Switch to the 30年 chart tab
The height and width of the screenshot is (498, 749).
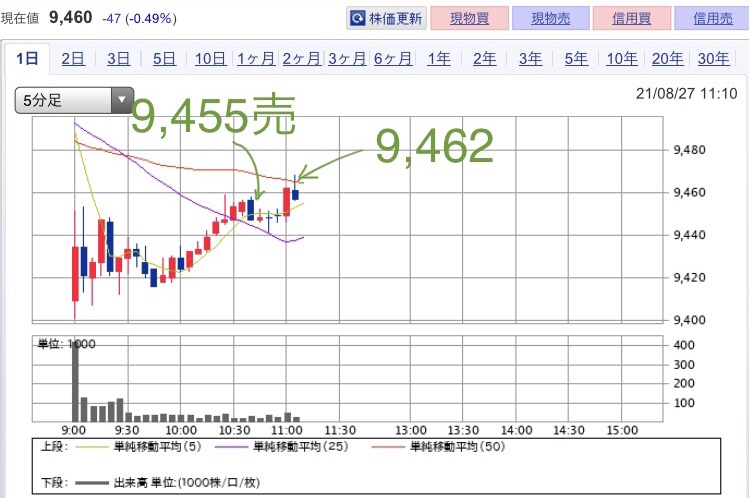[x=713, y=59]
